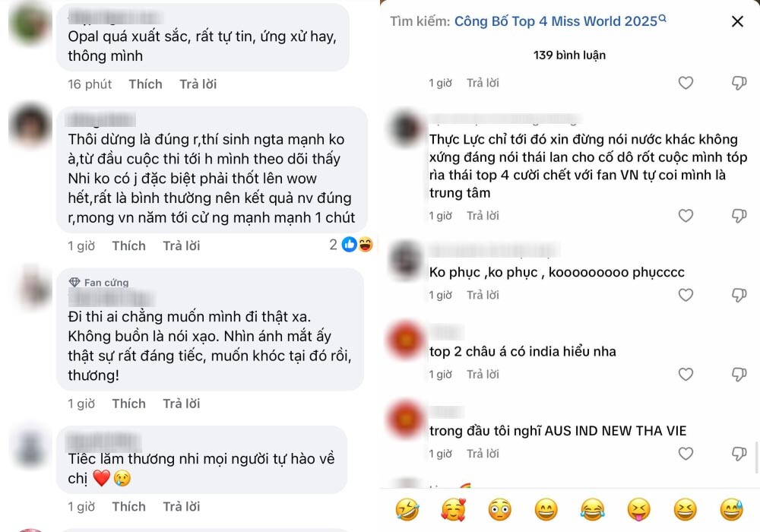
Task: Open reactions on 'Thôi dừng là đúng' comment
Action: tap(351, 245)
